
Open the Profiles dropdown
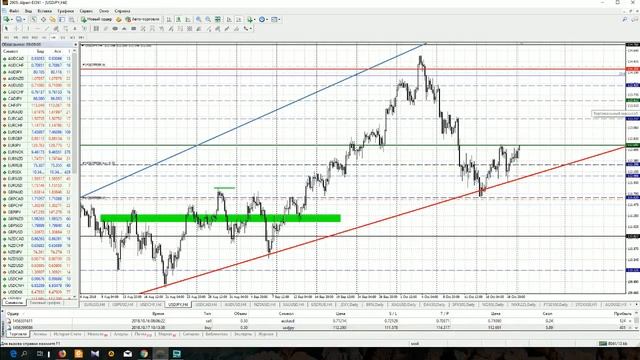(24, 19)
